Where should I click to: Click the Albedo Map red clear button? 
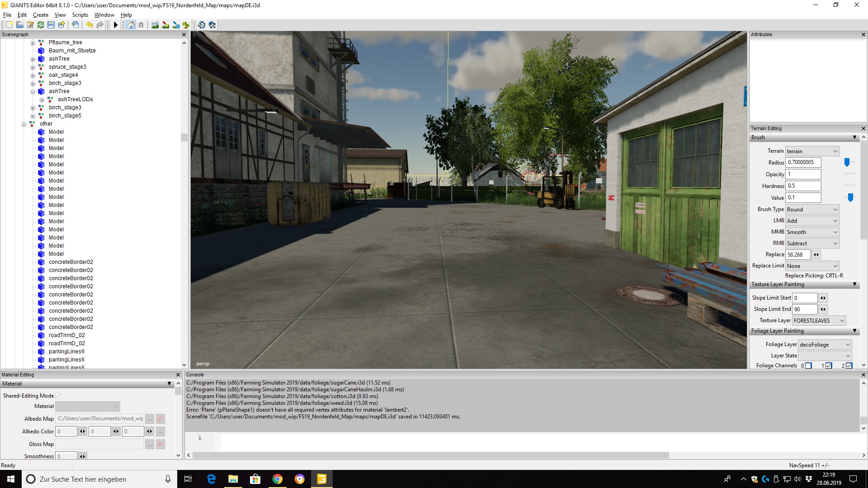tap(160, 419)
